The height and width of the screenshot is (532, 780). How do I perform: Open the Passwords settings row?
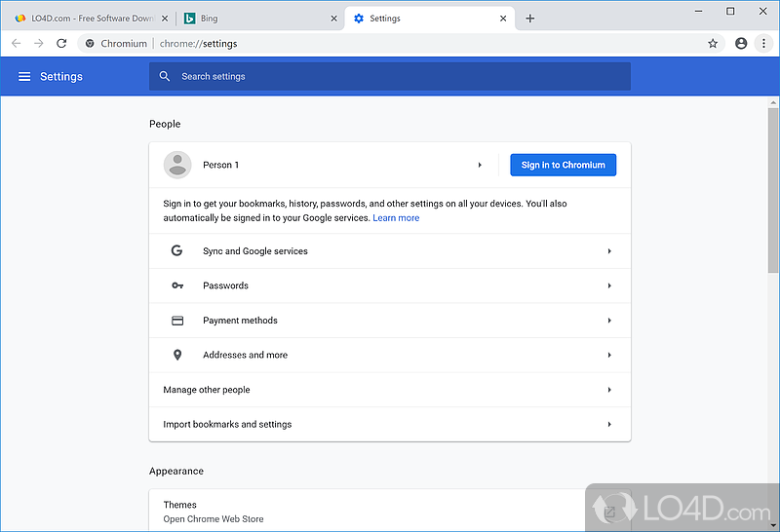[x=390, y=285]
